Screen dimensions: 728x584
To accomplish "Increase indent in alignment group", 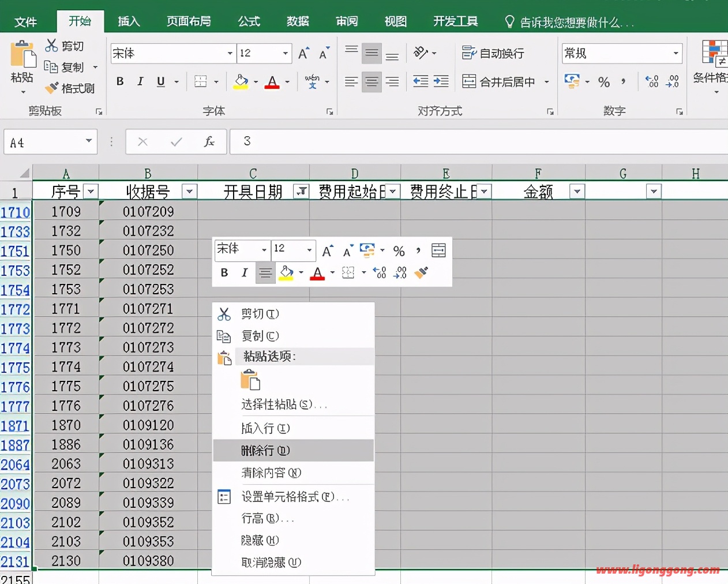I will tap(441, 81).
